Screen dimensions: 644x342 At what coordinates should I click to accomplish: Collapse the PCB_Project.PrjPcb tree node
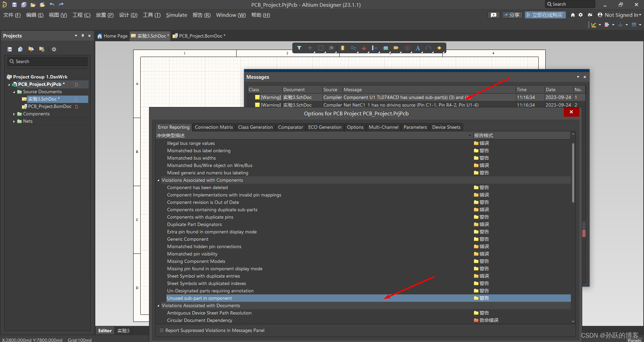[9, 84]
